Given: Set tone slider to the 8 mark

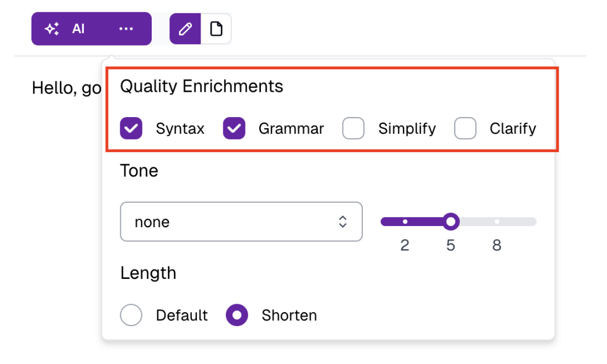Looking at the screenshot, I should coord(497,222).
